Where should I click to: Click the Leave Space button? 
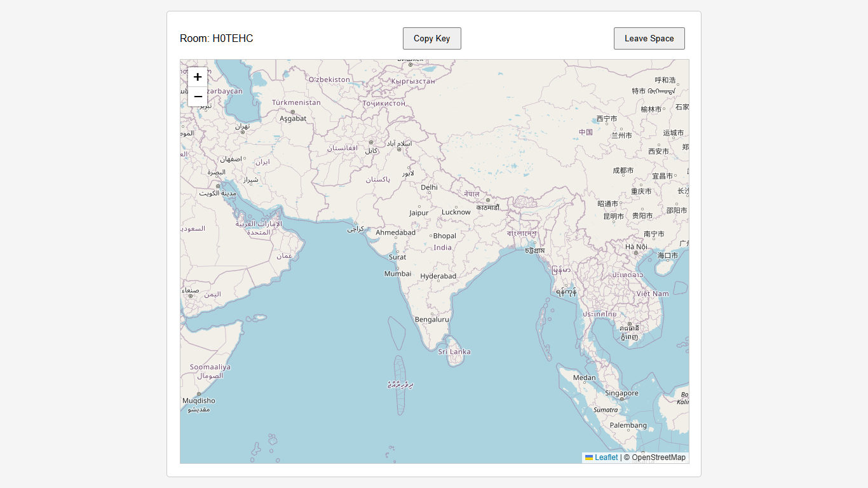point(649,38)
